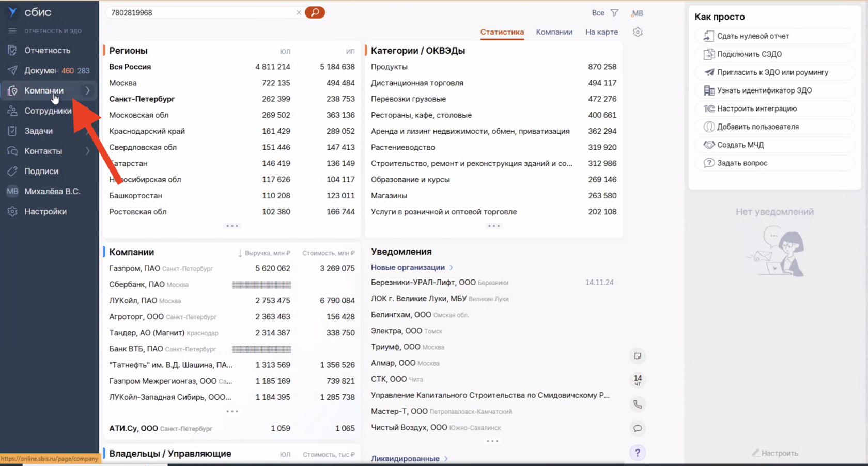Click the help question mark icon
Screen dimensions: 868x466
click(638, 453)
